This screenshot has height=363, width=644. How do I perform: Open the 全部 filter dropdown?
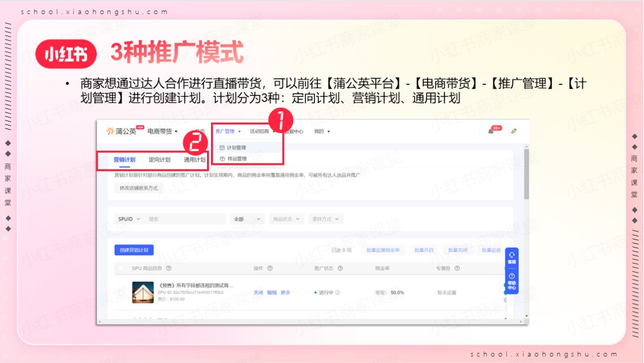[247, 219]
